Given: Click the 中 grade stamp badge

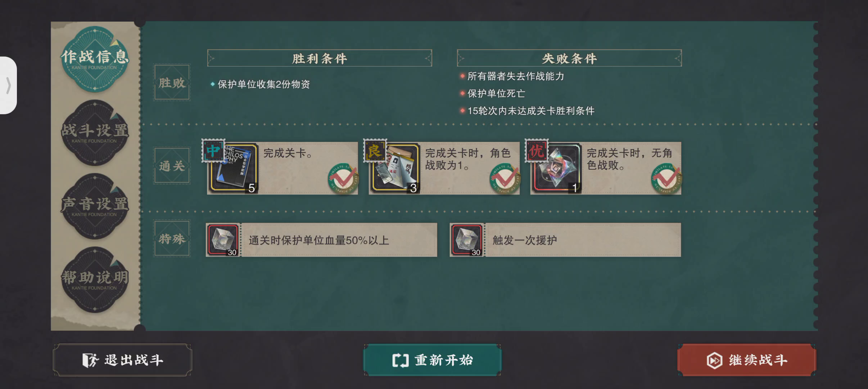Looking at the screenshot, I should click(x=213, y=151).
